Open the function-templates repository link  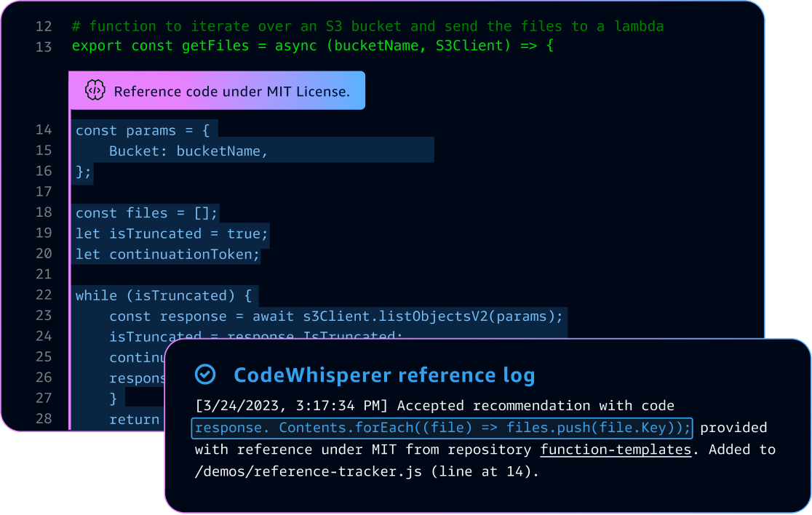(616, 450)
